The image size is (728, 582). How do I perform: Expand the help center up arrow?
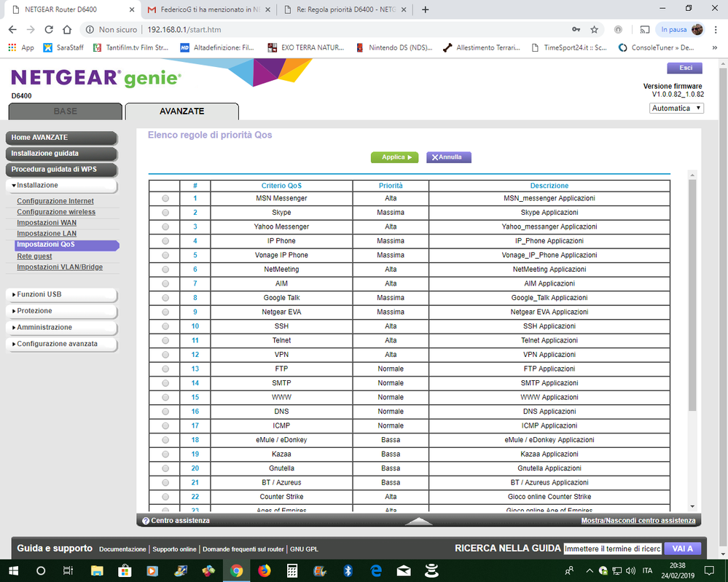[418, 522]
